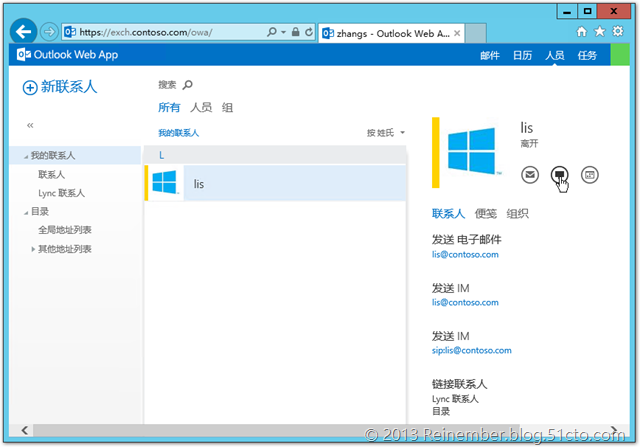This screenshot has width=640, height=447.
Task: Click the schedule meeting icon for lis
Action: [590, 175]
